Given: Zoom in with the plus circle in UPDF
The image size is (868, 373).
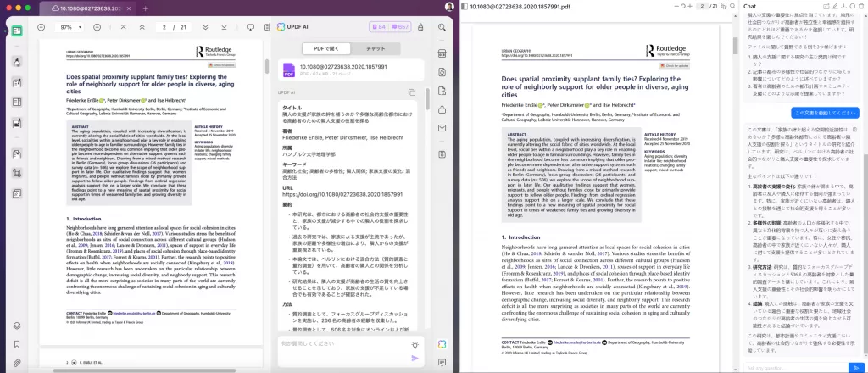Looking at the screenshot, I should click(97, 27).
